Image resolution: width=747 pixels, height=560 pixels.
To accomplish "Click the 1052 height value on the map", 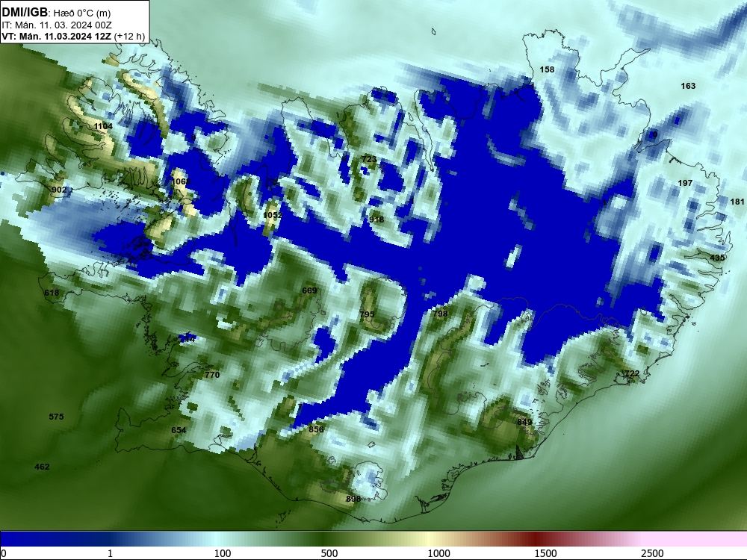I will [x=273, y=215].
